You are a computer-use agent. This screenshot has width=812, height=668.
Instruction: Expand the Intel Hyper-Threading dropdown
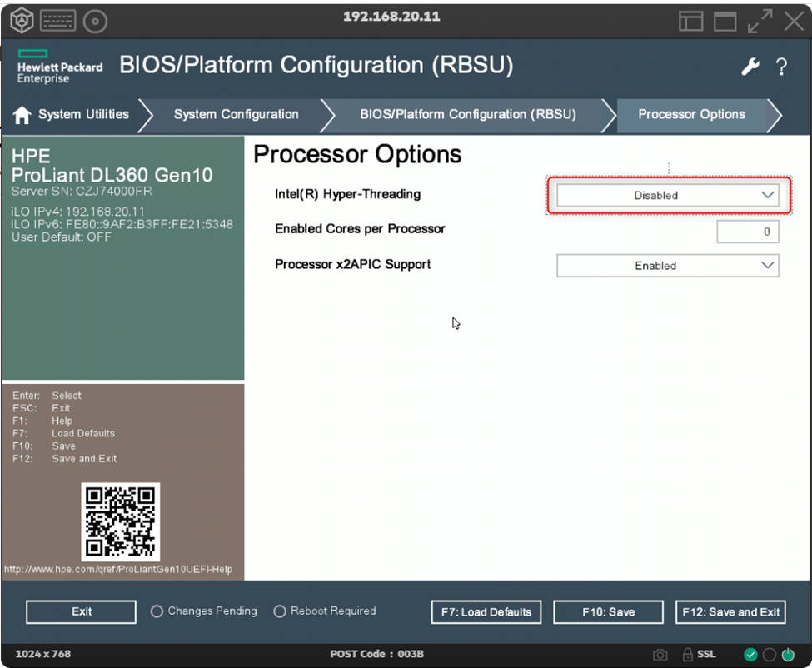(x=667, y=196)
